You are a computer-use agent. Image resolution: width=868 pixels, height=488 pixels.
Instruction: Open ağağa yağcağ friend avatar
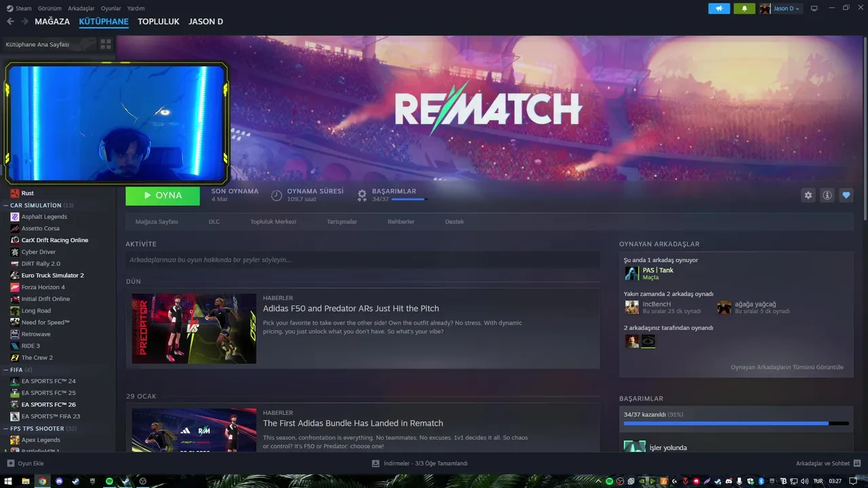tap(724, 307)
